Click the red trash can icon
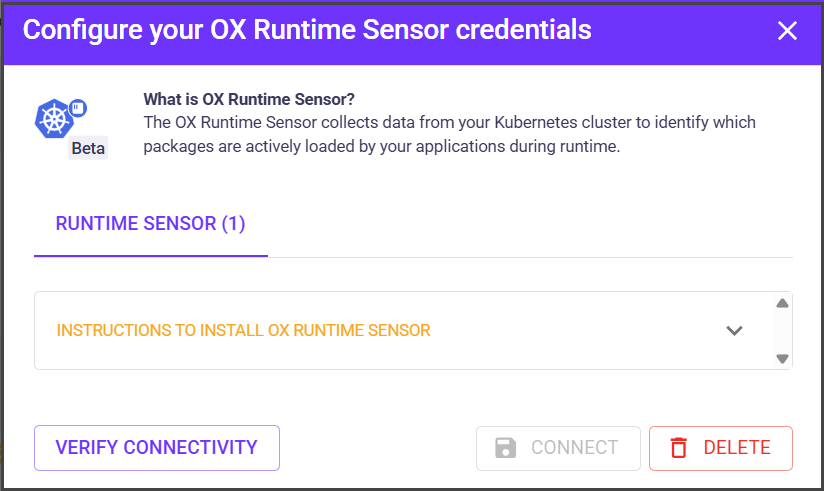824x491 pixels. tap(679, 448)
